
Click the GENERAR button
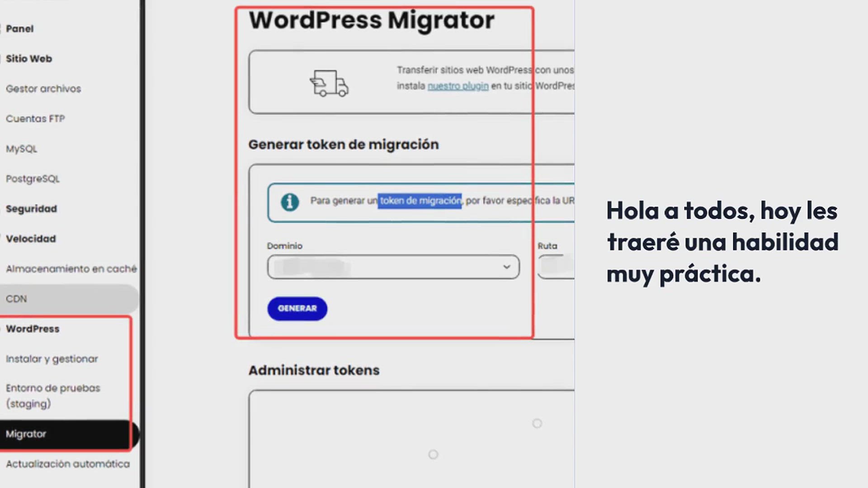(297, 309)
